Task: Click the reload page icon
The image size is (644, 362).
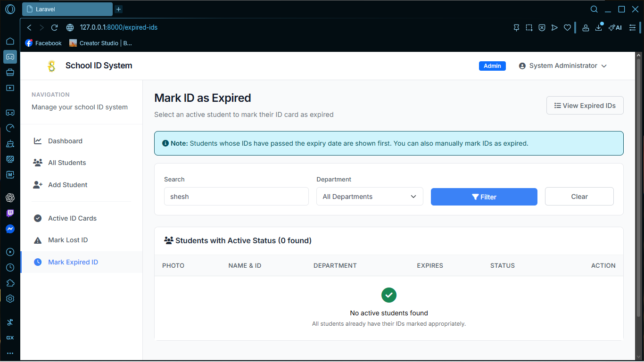Action: [x=54, y=27]
